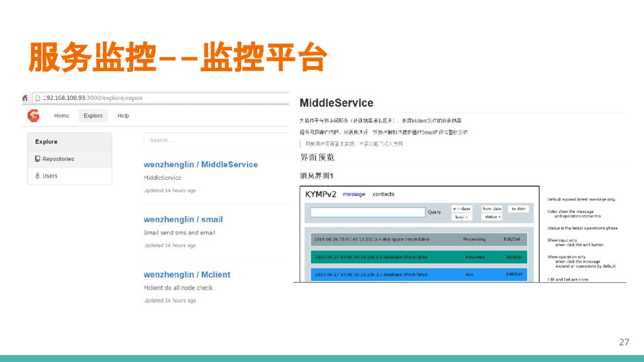Click 'Status is the latest operation's phase' note
The height and width of the screenshot is (362, 644).
click(x=582, y=228)
